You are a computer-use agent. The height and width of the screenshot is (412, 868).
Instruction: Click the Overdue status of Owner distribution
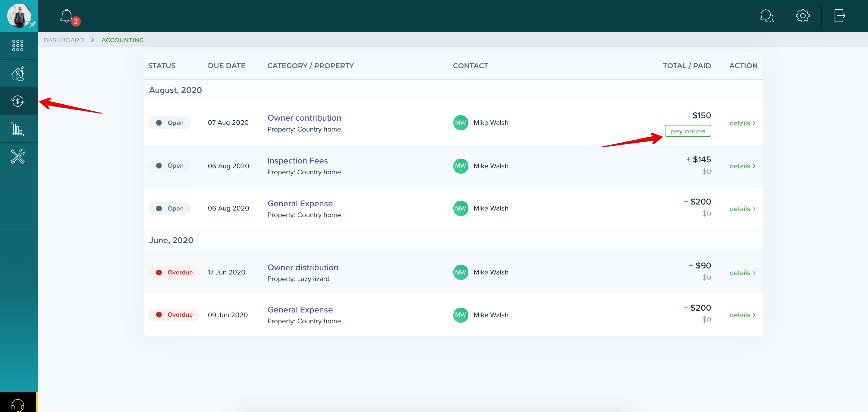[x=174, y=272]
